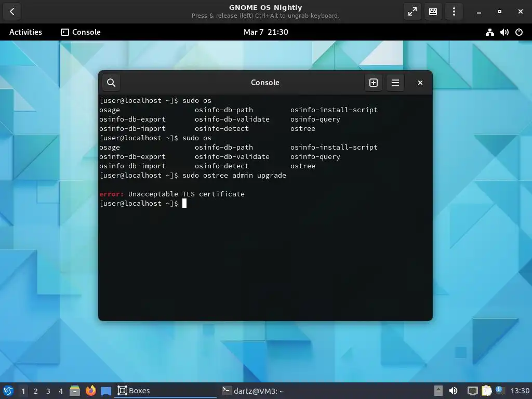Open the clock showing Mar 7 21:30

[x=265, y=32]
